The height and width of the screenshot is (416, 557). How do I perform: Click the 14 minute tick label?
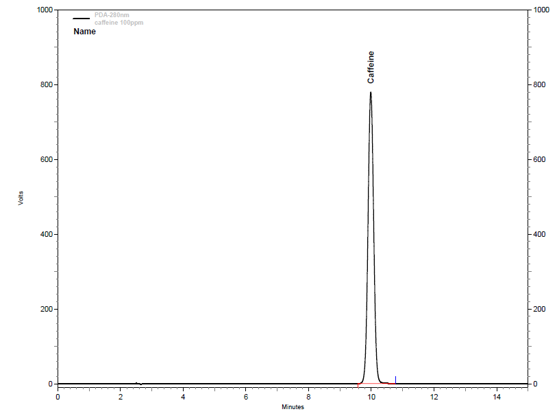[497, 397]
